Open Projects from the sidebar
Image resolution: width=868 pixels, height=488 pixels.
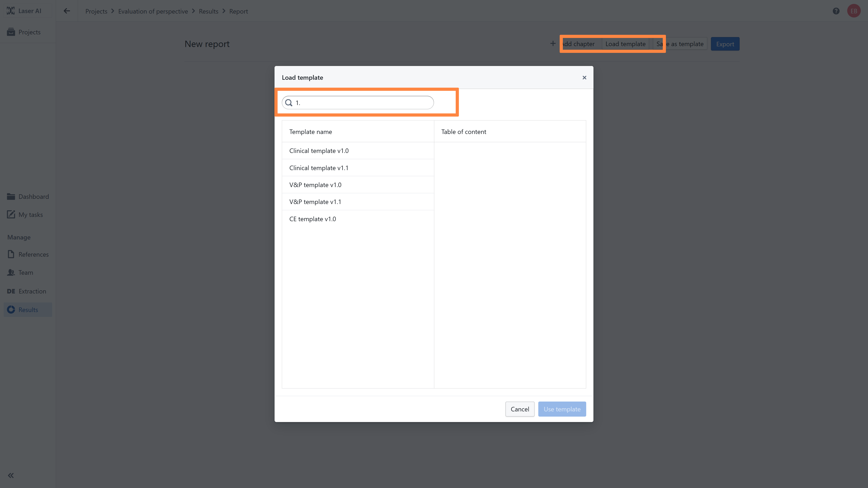point(29,32)
